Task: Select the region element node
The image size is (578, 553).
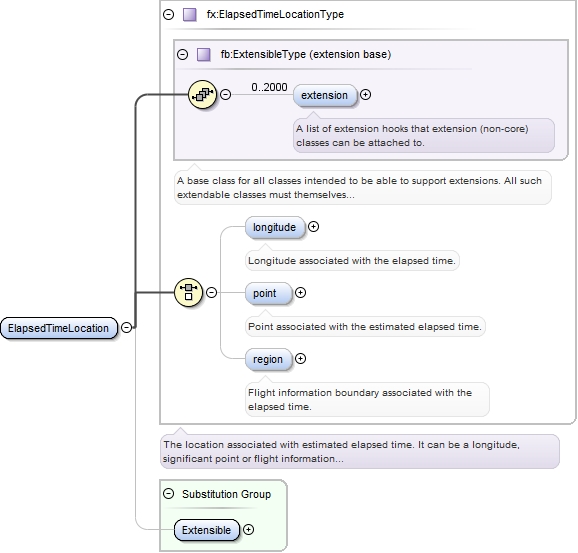Action: (x=268, y=359)
